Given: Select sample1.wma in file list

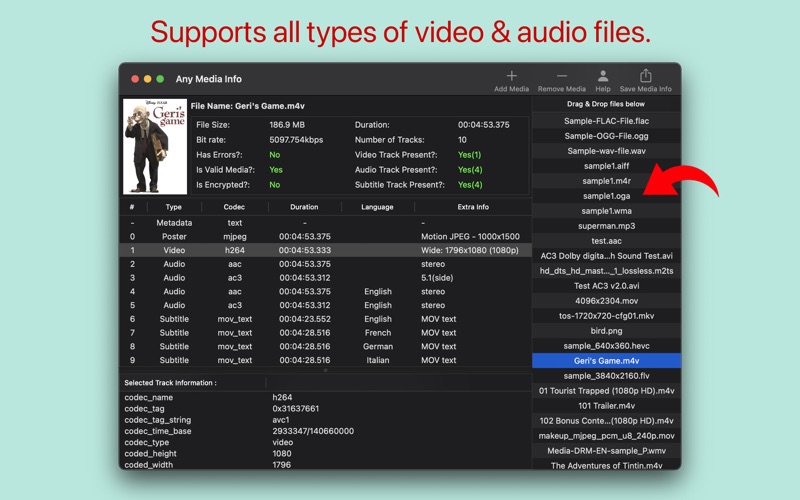Looking at the screenshot, I should click(606, 211).
